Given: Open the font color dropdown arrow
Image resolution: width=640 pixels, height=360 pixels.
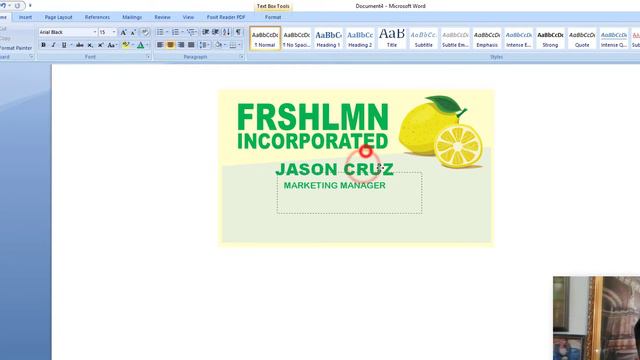Looking at the screenshot, I should click(147, 45).
